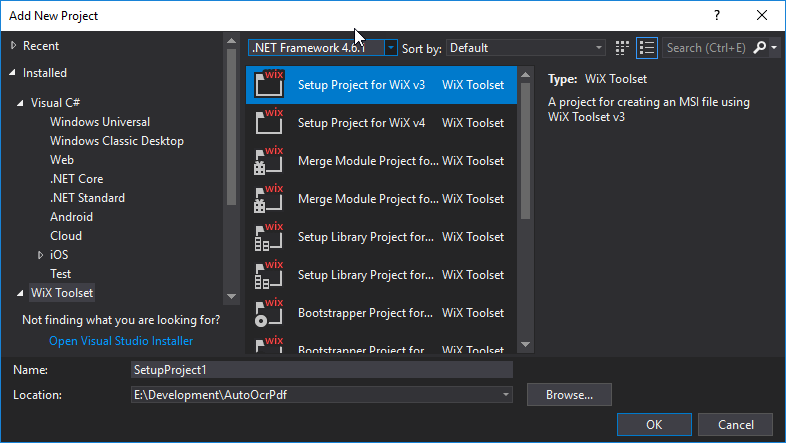Open the search options dropdown arrow
This screenshot has width=786, height=443.
tap(774, 48)
